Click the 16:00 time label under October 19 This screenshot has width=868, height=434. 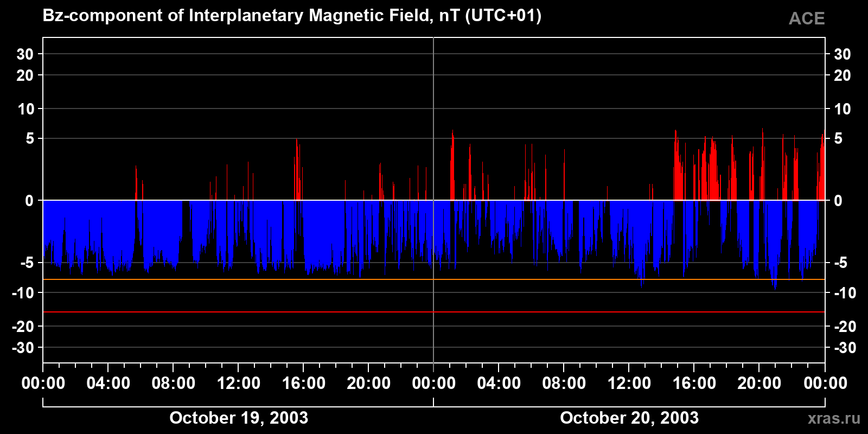pos(304,383)
